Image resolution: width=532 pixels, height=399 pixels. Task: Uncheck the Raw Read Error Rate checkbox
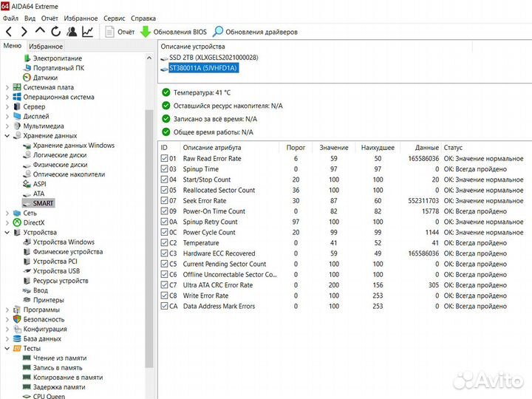[x=164, y=158]
